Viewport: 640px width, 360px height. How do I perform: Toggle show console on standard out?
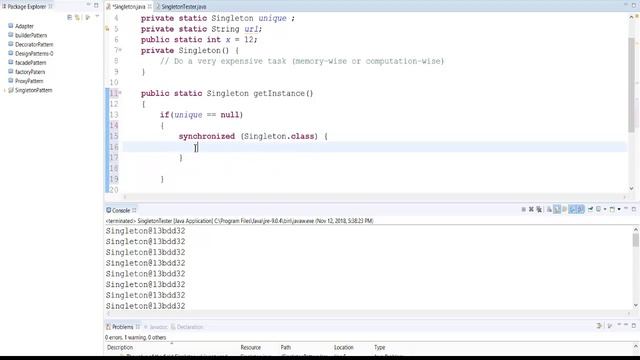coord(573,209)
